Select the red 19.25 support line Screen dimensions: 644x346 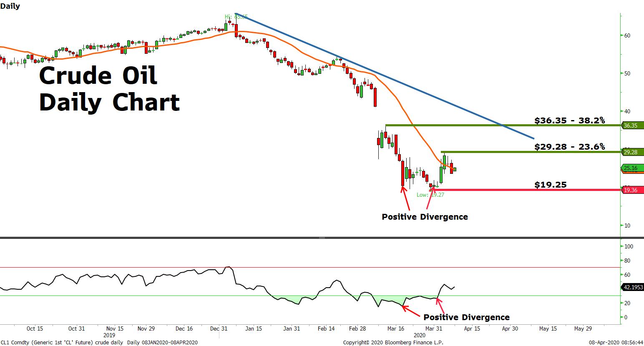pos(526,190)
